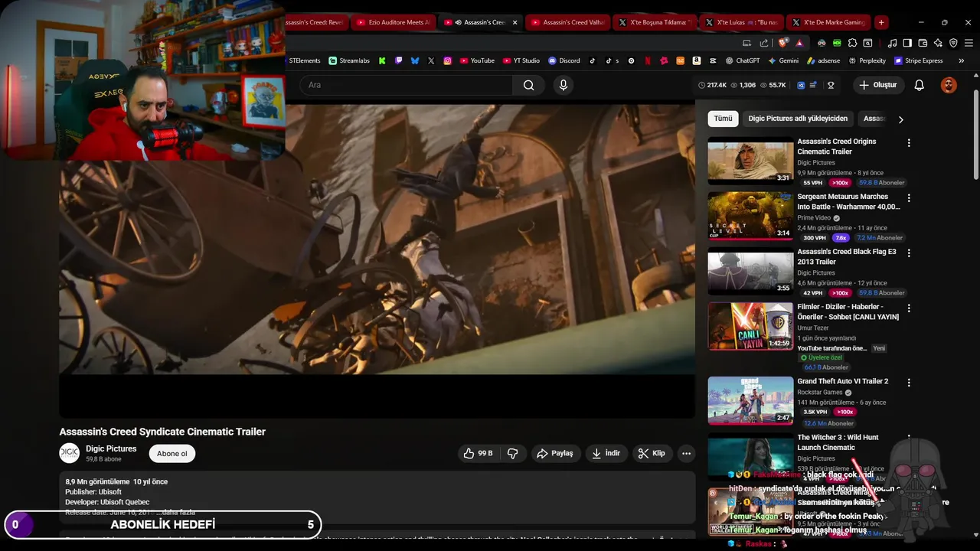Open options menu for Black Flag E3 trailer
980x551 pixels.
[909, 253]
